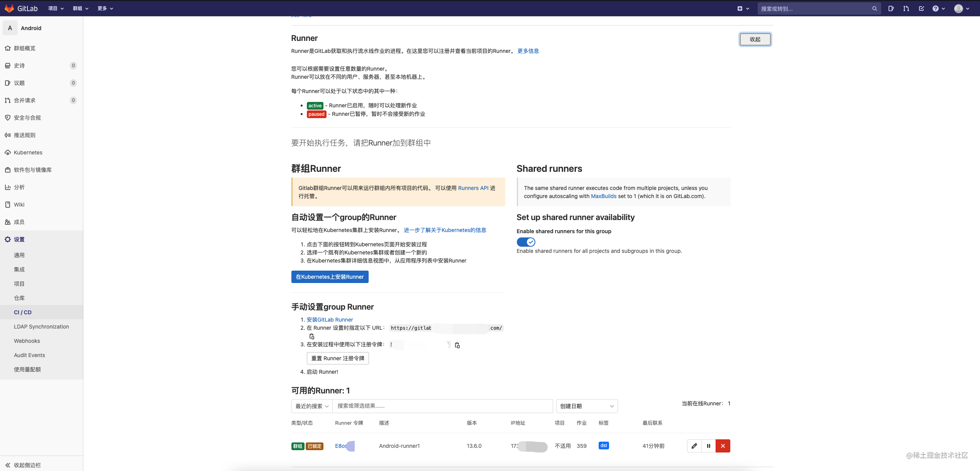Open CI/CD settings menu item
This screenshot has height=471, width=980.
[x=22, y=312]
